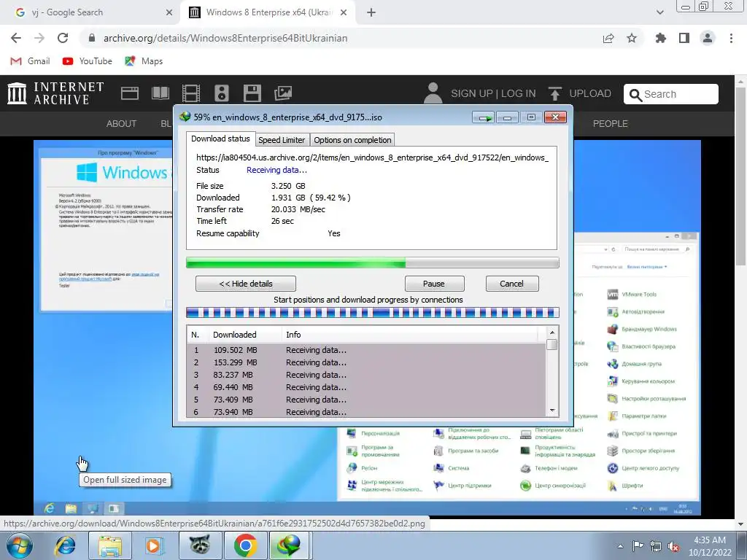Click the Chrome back arrow
Image resolution: width=747 pixels, height=560 pixels.
click(x=16, y=38)
